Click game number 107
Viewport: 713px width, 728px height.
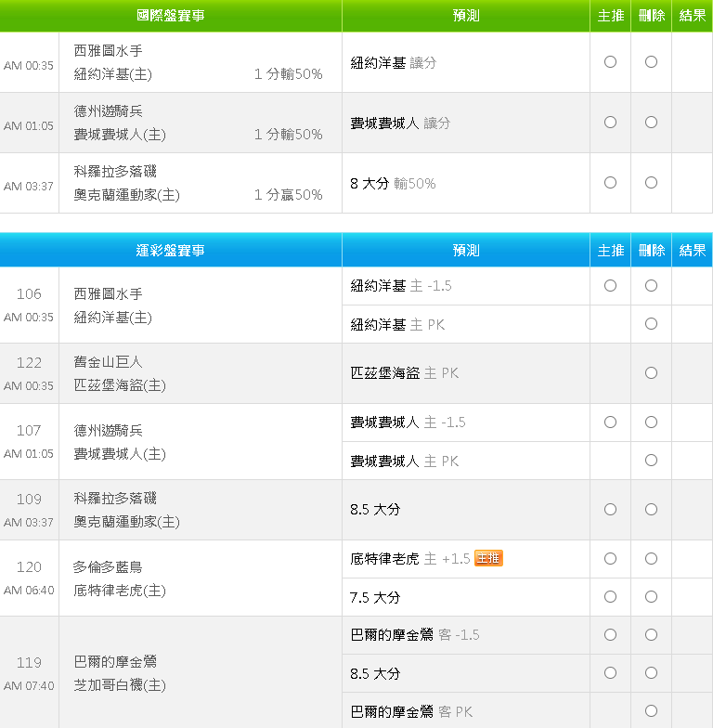[x=29, y=431]
